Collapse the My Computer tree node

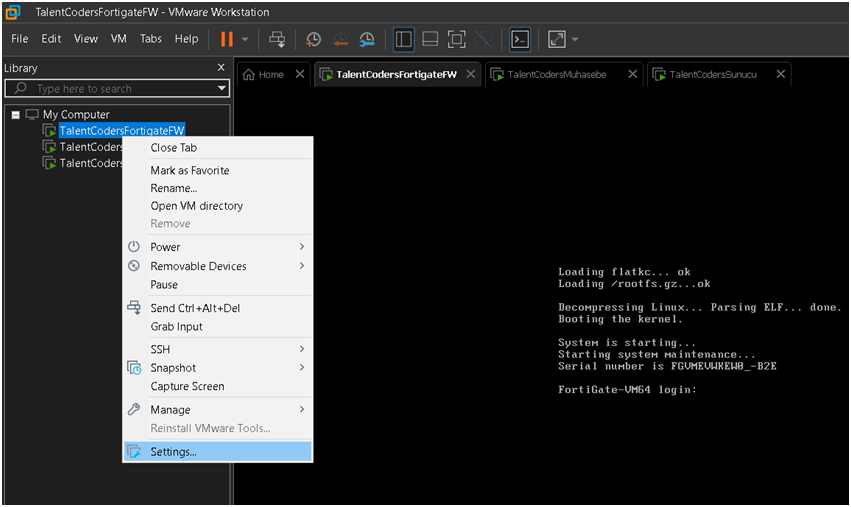pyautogui.click(x=16, y=115)
